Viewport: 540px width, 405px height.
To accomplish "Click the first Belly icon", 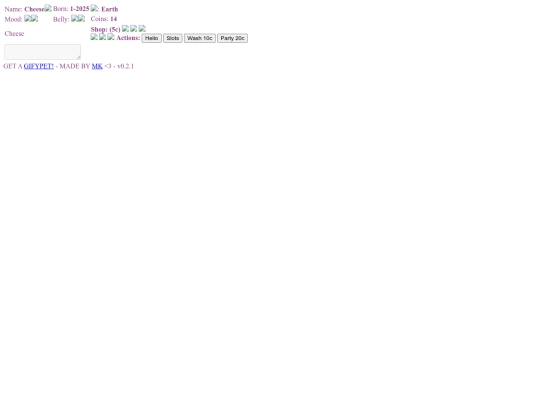I will click(x=74, y=18).
